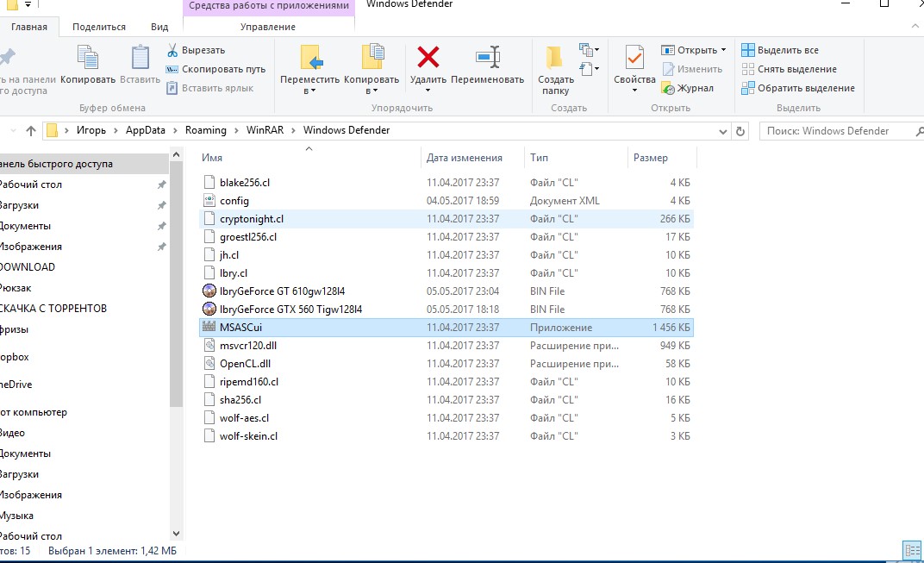Screen dimensions: 924x563
Task: Select lbryGeForce GT 610gw128l4 file icon
Action: (x=209, y=291)
